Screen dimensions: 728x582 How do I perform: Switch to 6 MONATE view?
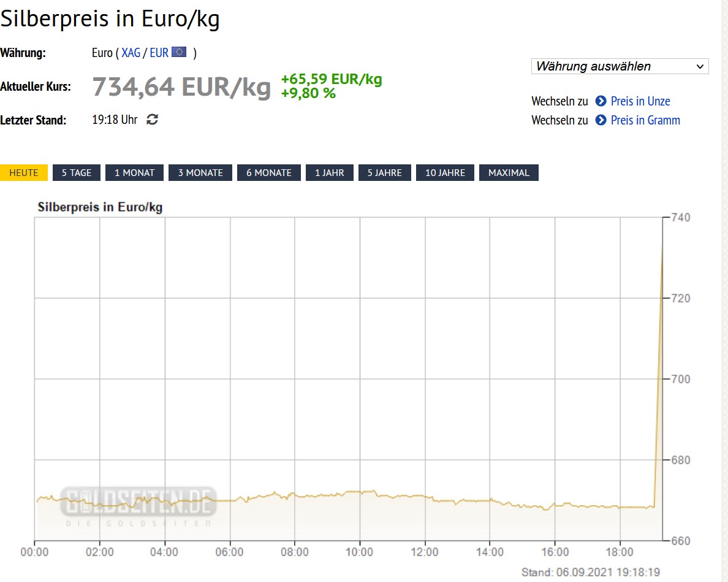coord(269,172)
